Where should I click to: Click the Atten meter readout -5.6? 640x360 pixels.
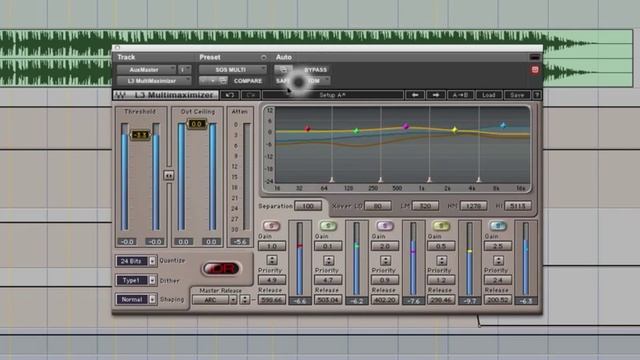point(240,242)
